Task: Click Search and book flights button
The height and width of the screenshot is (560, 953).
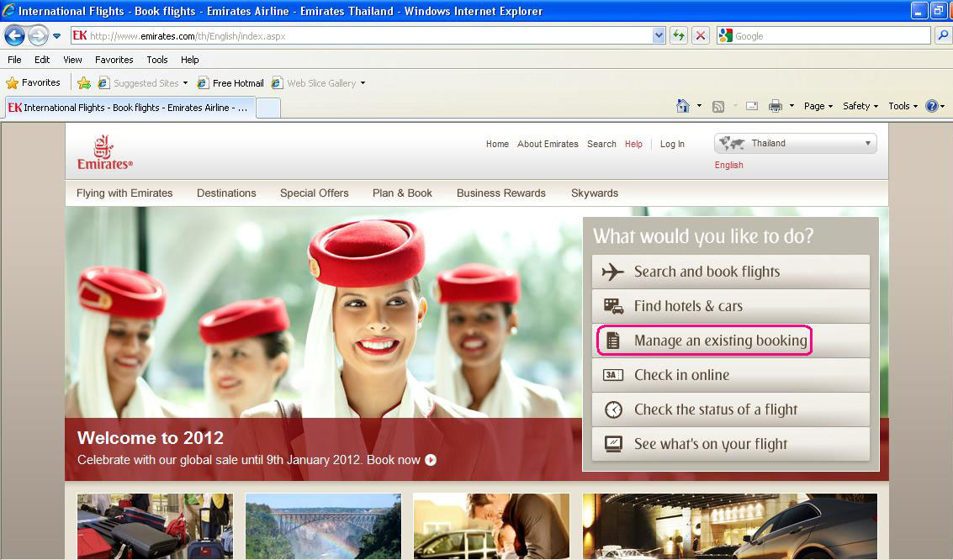Action: (731, 272)
